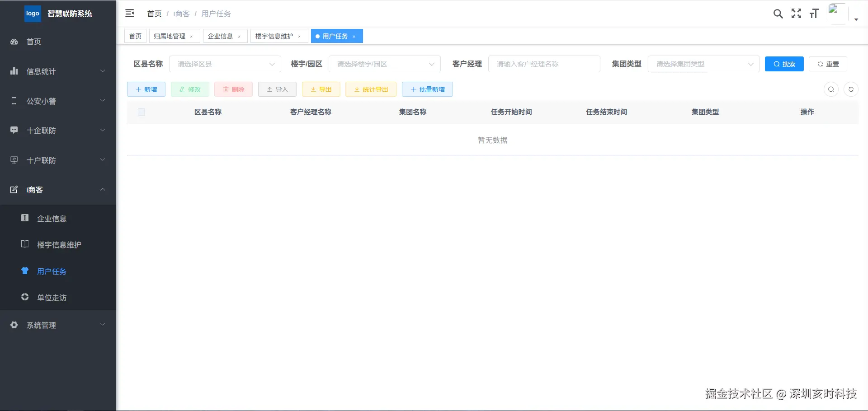This screenshot has height=411, width=868.
Task: Open 企业信息 in the sidebar
Action: tap(58, 219)
